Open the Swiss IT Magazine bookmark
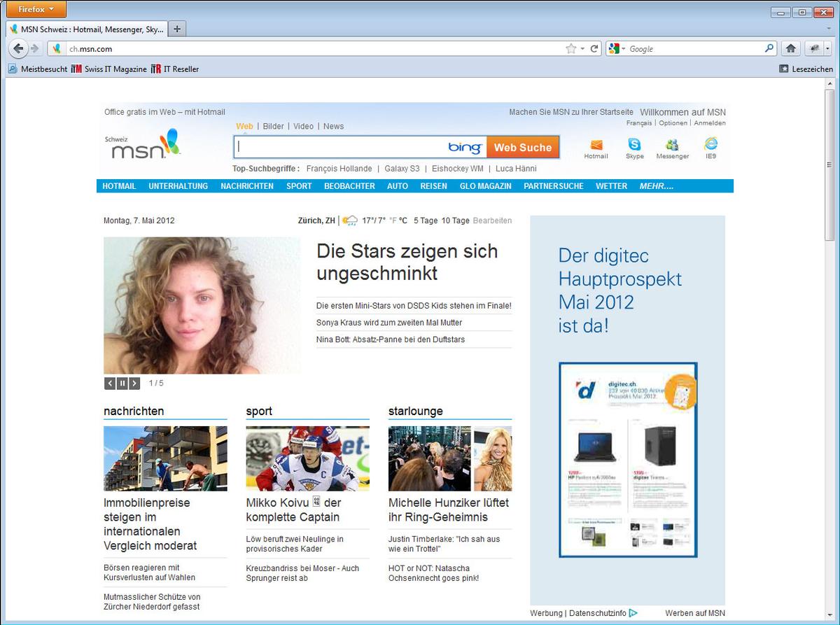Image resolution: width=840 pixels, height=625 pixels. (109, 69)
